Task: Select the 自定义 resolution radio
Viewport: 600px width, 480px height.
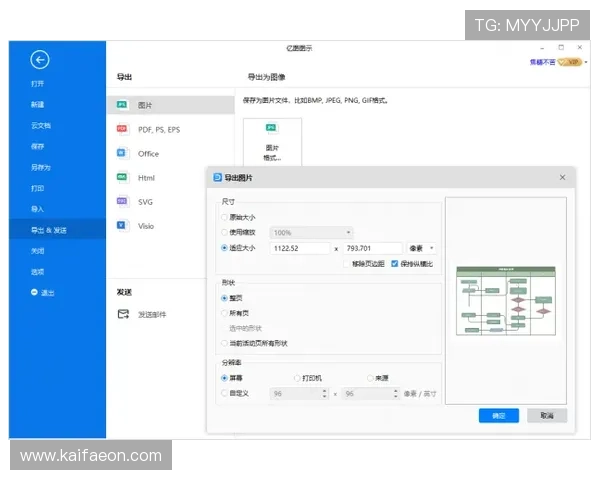Action: tap(224, 393)
